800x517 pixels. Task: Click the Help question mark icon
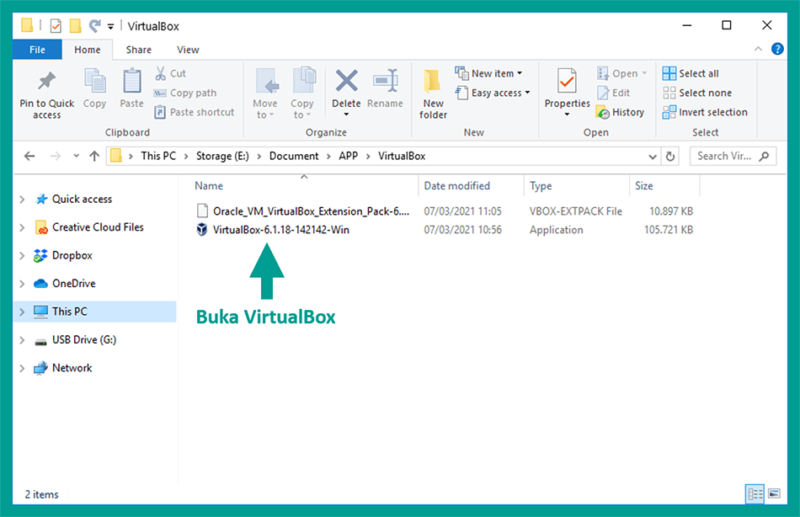click(x=777, y=49)
